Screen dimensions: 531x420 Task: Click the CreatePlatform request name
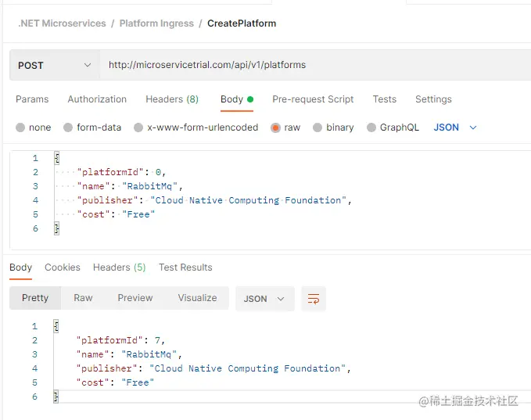click(242, 23)
